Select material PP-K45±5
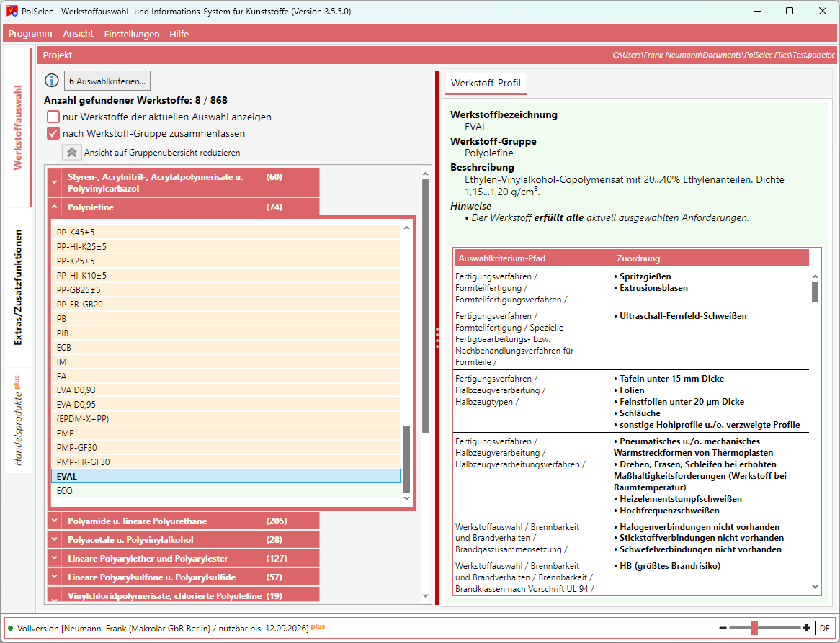This screenshot has height=643, width=840. point(226,233)
